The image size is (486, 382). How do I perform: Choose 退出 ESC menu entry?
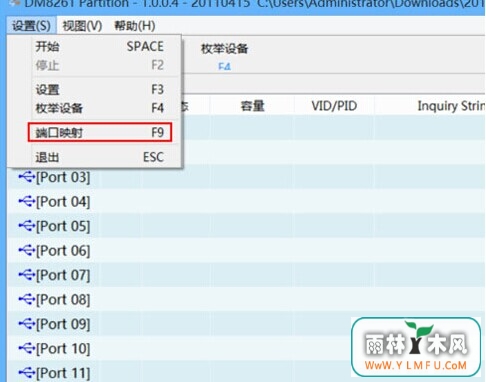99,157
